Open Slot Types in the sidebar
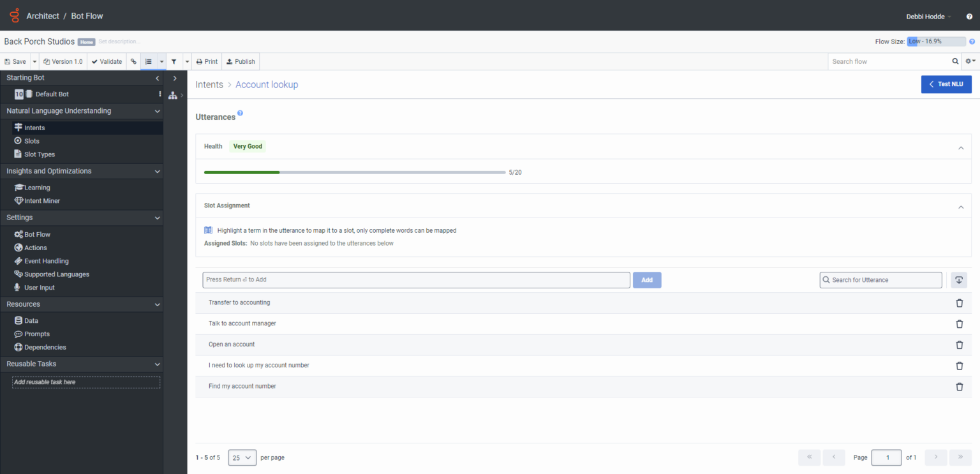Image resolution: width=980 pixels, height=474 pixels. click(x=40, y=154)
